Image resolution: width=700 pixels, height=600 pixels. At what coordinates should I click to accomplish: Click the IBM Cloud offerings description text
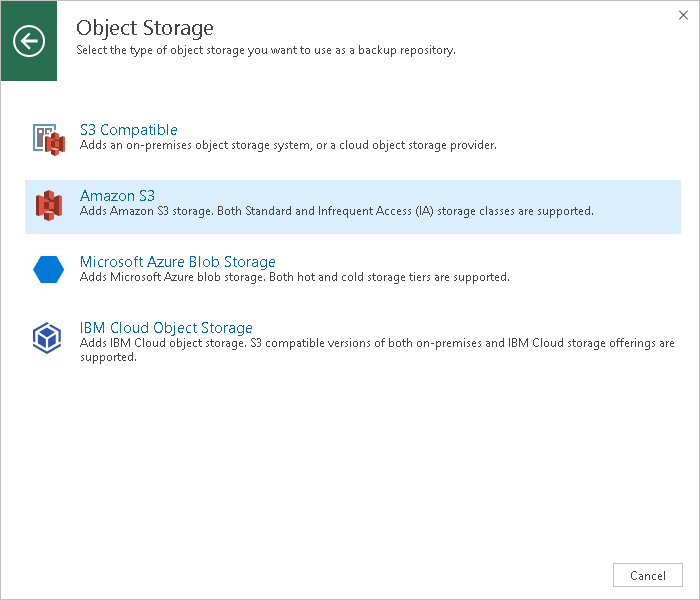click(376, 343)
